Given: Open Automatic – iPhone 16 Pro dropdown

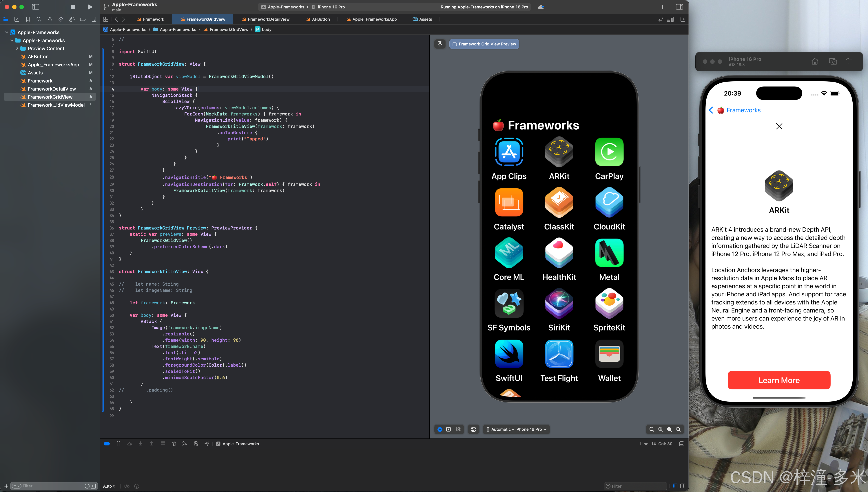Looking at the screenshot, I should 516,429.
